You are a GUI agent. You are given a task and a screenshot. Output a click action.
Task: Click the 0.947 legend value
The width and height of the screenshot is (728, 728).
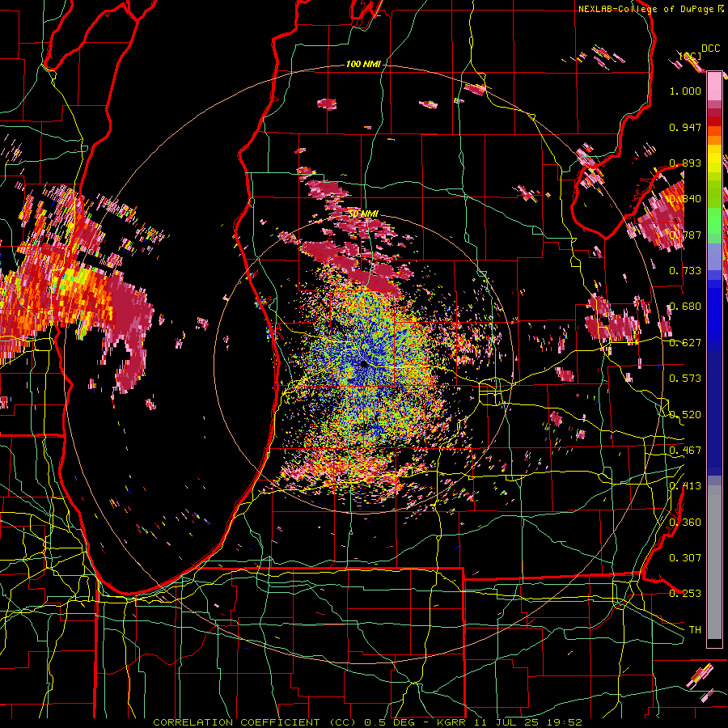685,127
